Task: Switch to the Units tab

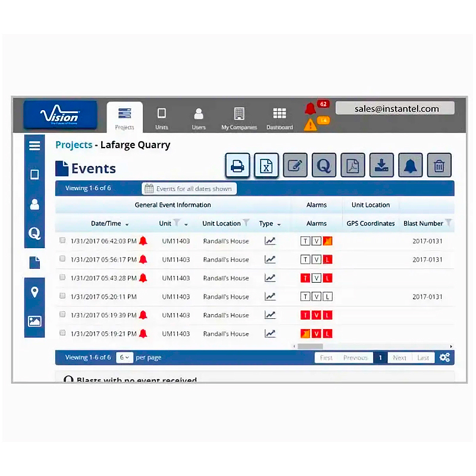Action: [x=161, y=118]
